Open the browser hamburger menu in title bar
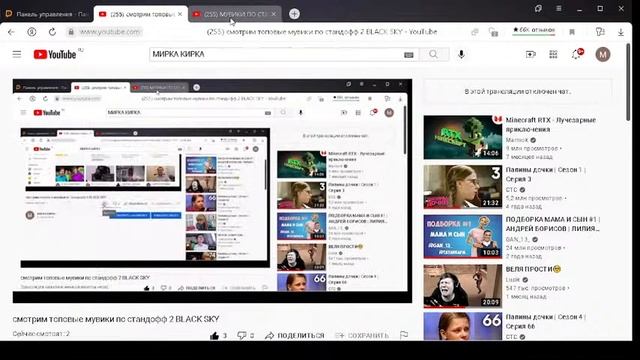Image resolution: width=640 pixels, height=360 pixels. click(x=558, y=8)
